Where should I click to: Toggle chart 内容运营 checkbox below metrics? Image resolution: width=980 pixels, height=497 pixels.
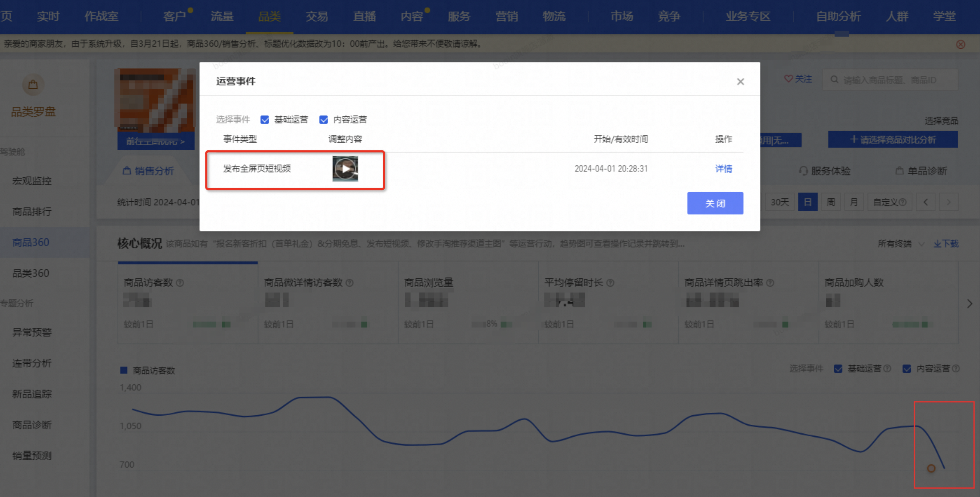click(x=907, y=369)
